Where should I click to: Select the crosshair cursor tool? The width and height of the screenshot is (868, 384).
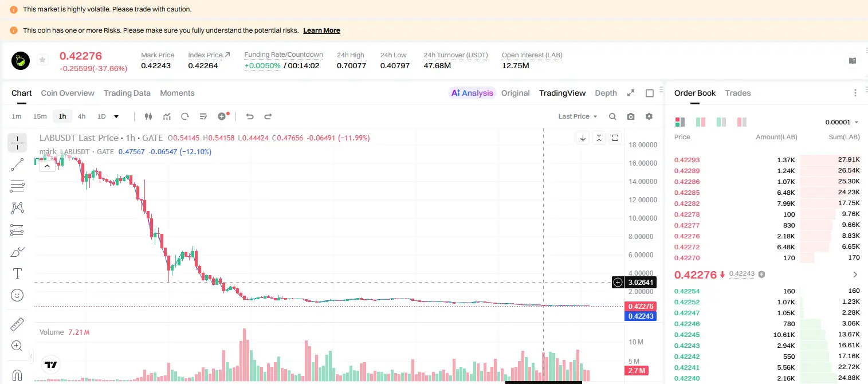(x=17, y=143)
